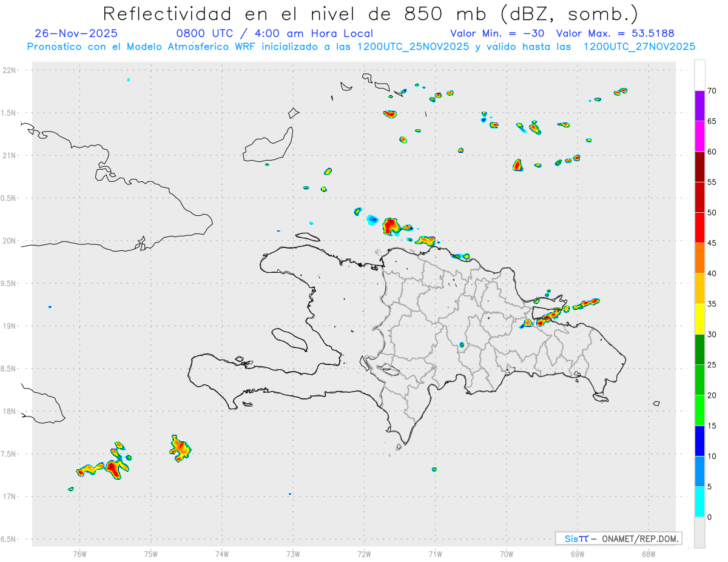728x562 pixels.
Task: Click the "69W" longitude axis label
Action: click(x=578, y=554)
